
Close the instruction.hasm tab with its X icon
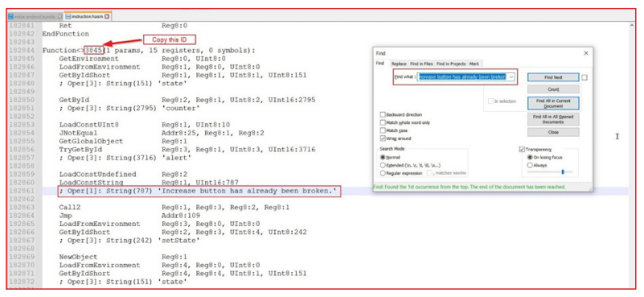[x=107, y=16]
